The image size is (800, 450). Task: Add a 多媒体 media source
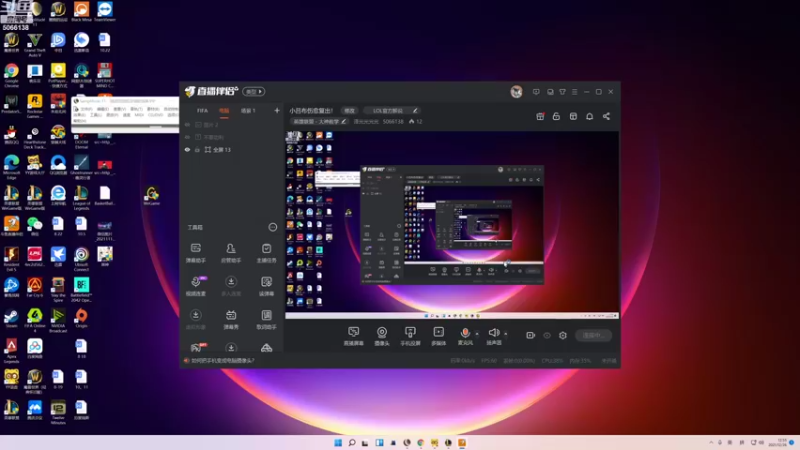[439, 336]
